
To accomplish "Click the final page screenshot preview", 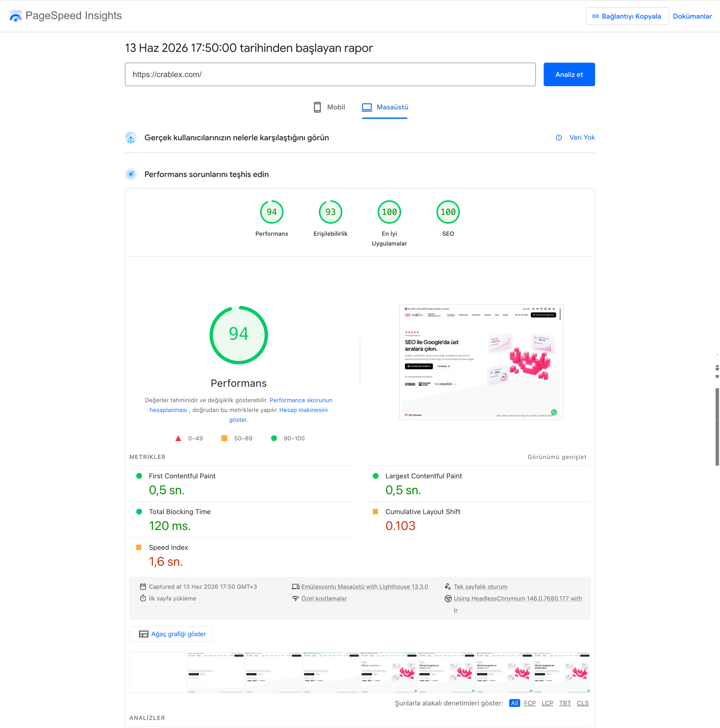I will coord(481,362).
